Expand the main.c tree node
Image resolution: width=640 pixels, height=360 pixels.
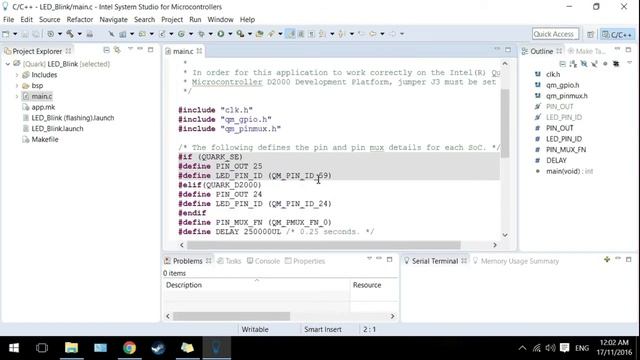[17, 96]
